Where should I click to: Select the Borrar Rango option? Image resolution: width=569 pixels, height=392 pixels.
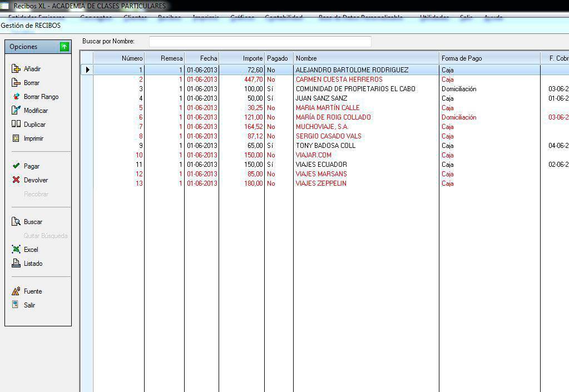coord(41,97)
